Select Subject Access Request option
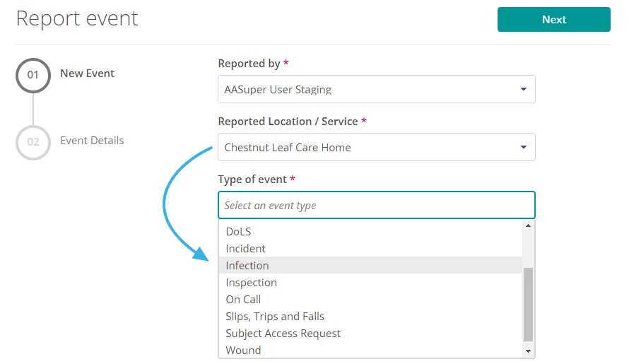The width and height of the screenshot is (629, 364). tap(283, 333)
